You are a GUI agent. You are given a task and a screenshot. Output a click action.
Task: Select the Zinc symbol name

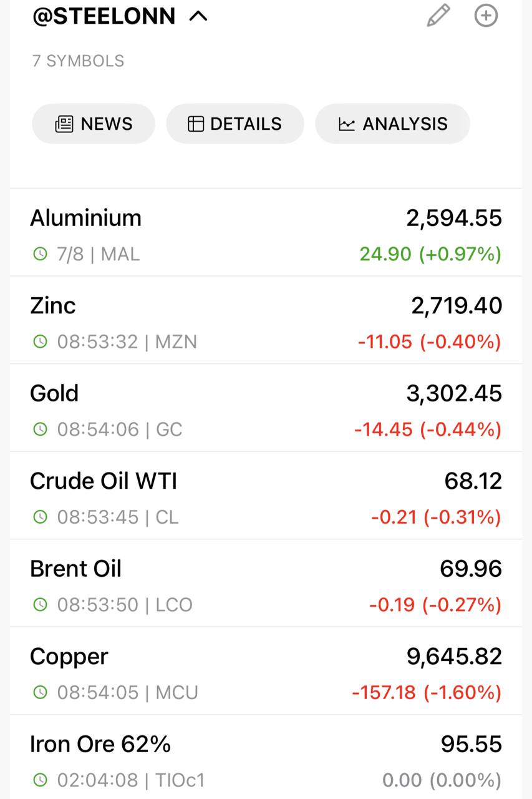[53, 306]
